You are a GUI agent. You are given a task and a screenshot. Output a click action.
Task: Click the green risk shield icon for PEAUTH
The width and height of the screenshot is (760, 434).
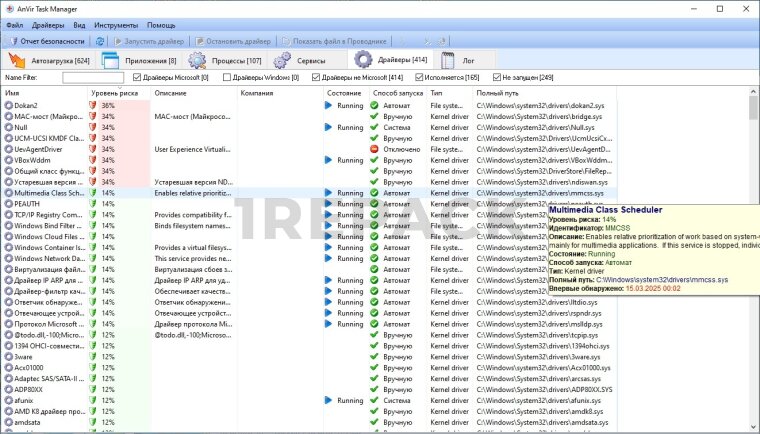coord(93,204)
